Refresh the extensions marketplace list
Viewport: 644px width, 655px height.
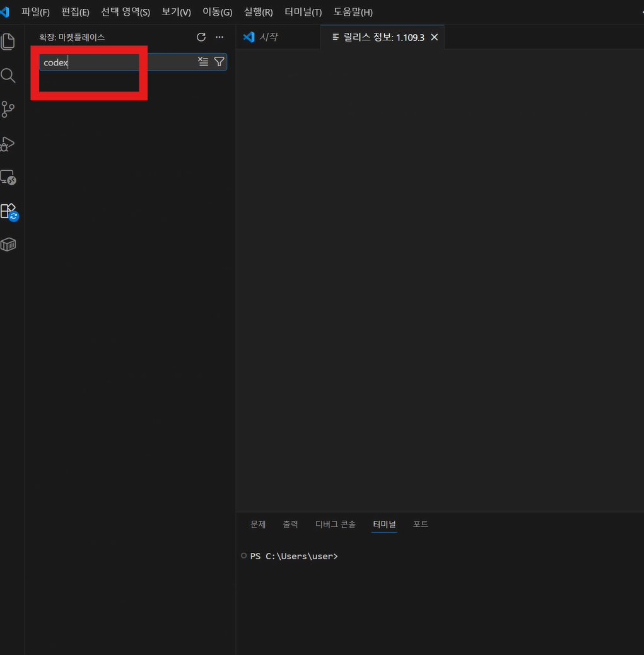(201, 37)
